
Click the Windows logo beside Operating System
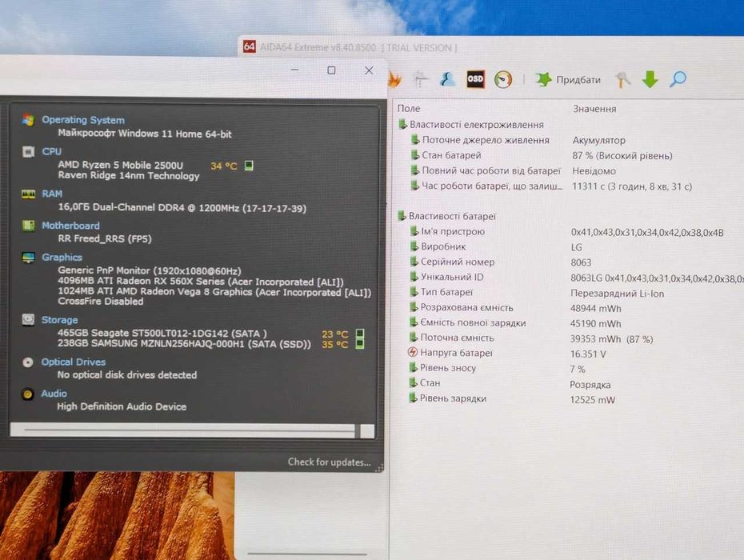[28, 120]
